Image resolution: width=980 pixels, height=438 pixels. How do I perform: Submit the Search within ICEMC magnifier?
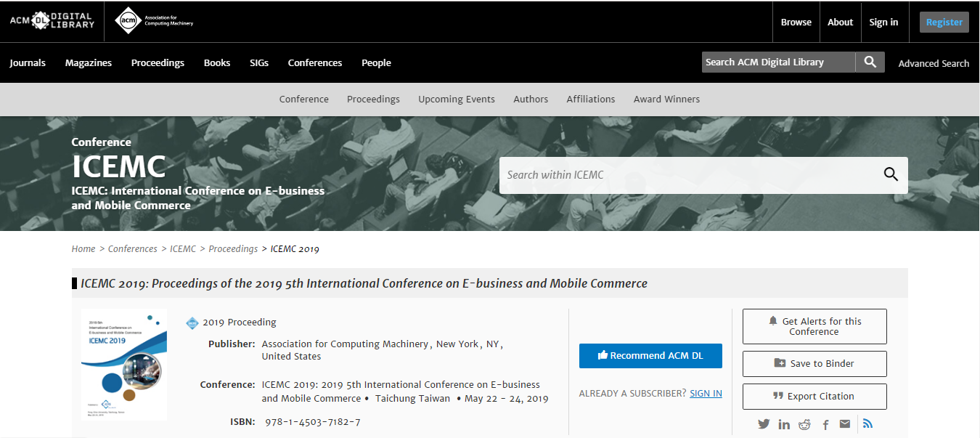pyautogui.click(x=891, y=174)
